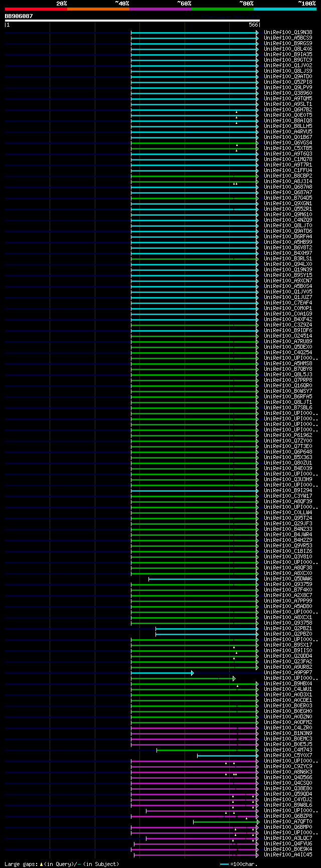321x868 pixels.
Task: Open hit UniRef100_B9RGS9
Action: [288, 43]
